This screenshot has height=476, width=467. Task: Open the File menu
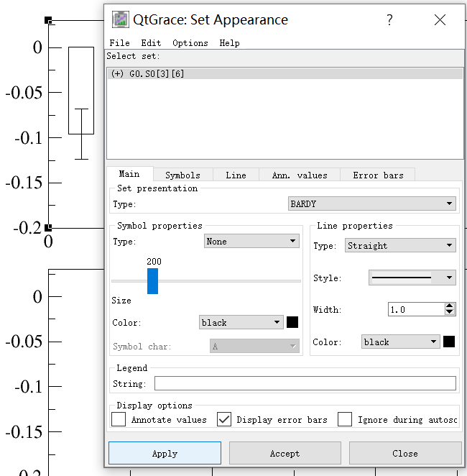click(119, 43)
